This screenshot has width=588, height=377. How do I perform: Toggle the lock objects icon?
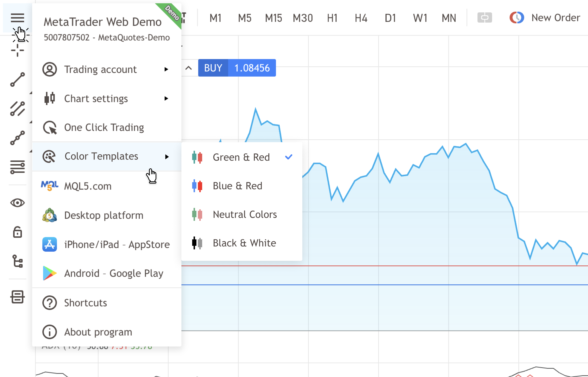17,232
